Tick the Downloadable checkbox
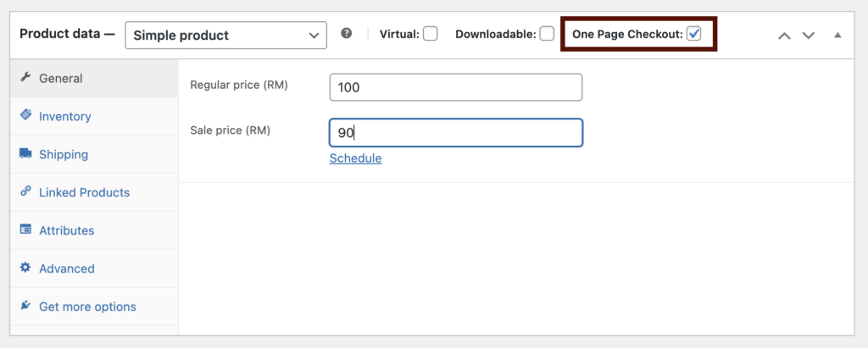 (547, 35)
